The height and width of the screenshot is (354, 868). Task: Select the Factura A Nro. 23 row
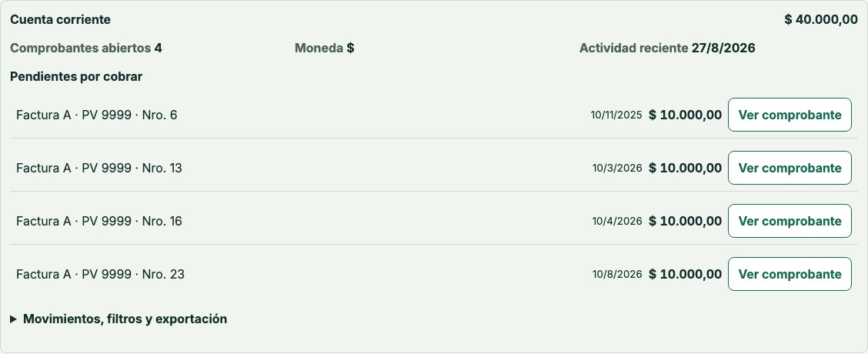(x=434, y=274)
